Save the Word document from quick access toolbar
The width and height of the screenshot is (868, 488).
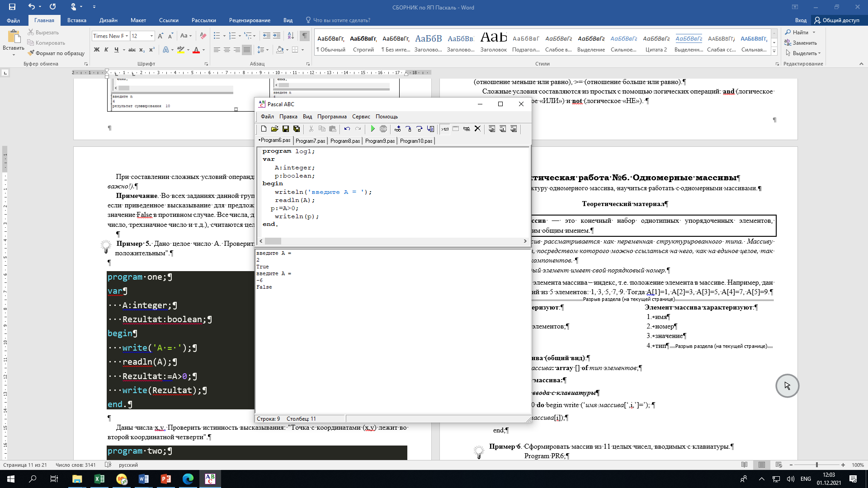12,7
